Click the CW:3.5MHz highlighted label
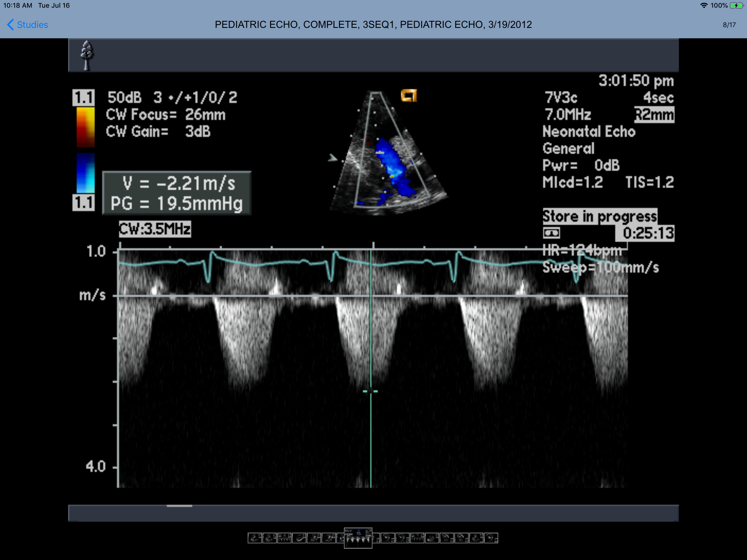The height and width of the screenshot is (560, 747). point(155,229)
